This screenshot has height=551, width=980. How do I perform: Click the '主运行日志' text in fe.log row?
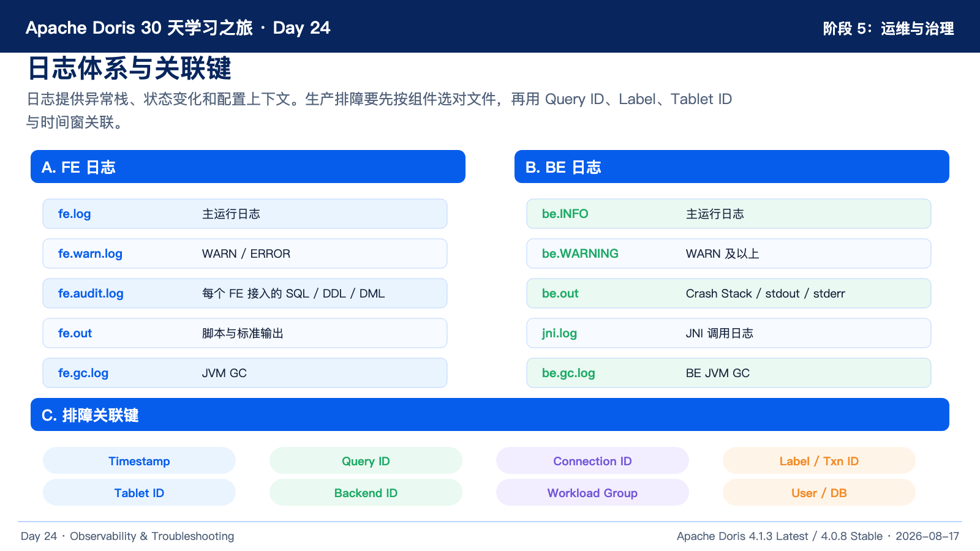(x=231, y=214)
